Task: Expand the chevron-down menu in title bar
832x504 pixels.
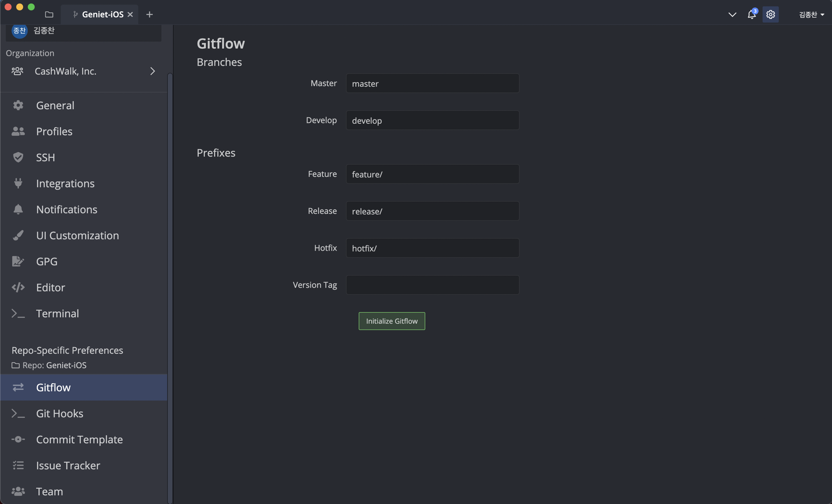Action: tap(732, 14)
